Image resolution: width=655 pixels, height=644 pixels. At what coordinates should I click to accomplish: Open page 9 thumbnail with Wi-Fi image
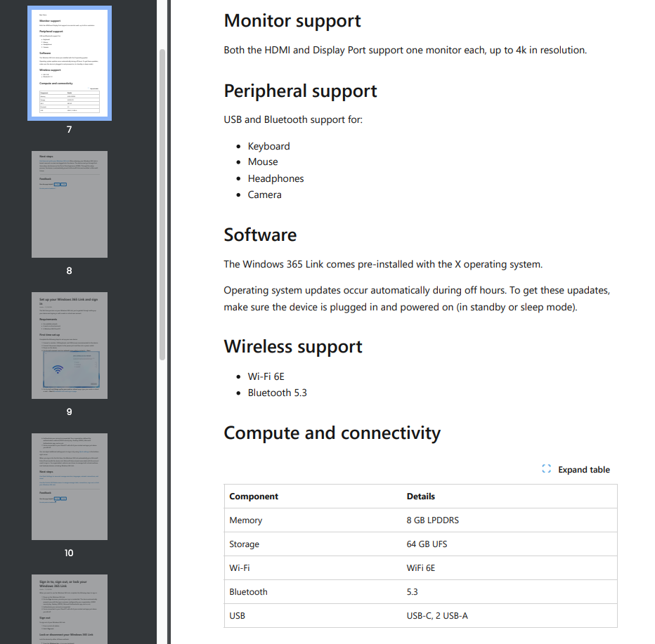[x=70, y=345]
